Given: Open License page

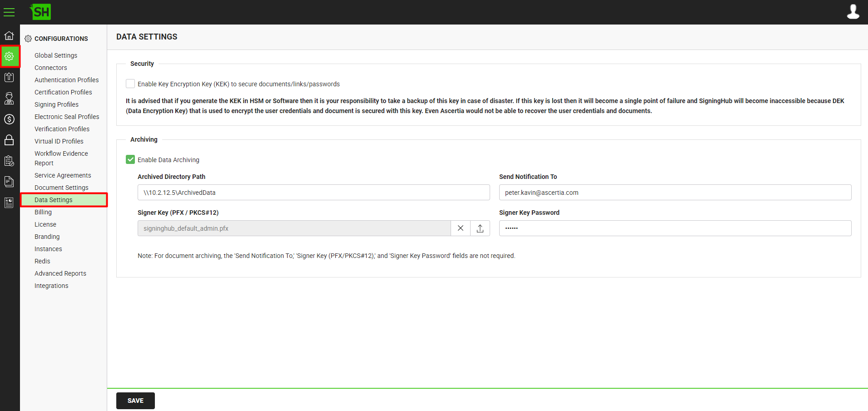Looking at the screenshot, I should click(45, 224).
